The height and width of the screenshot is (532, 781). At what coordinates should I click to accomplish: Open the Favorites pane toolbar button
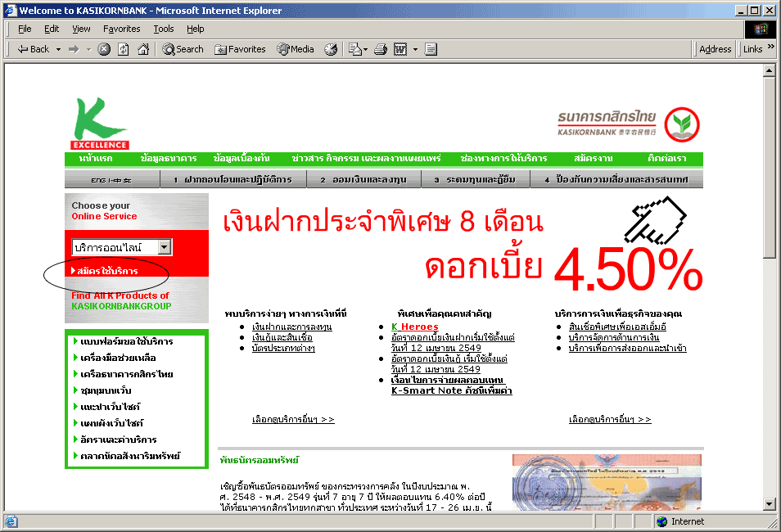tap(240, 49)
